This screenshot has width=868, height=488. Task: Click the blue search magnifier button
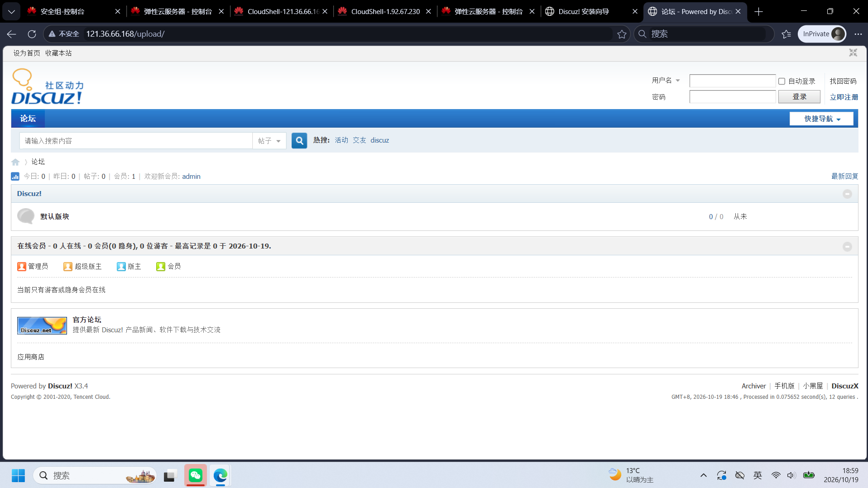pyautogui.click(x=299, y=141)
